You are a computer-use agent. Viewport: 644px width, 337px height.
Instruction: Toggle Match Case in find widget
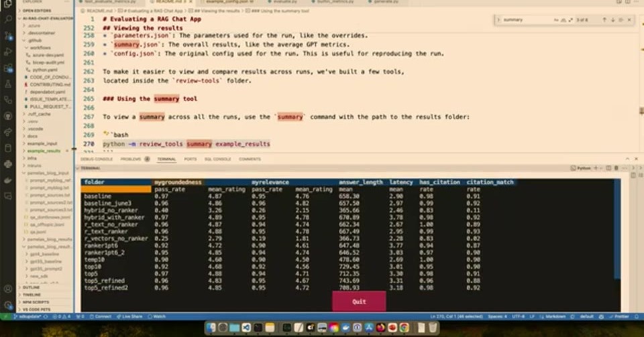click(556, 19)
